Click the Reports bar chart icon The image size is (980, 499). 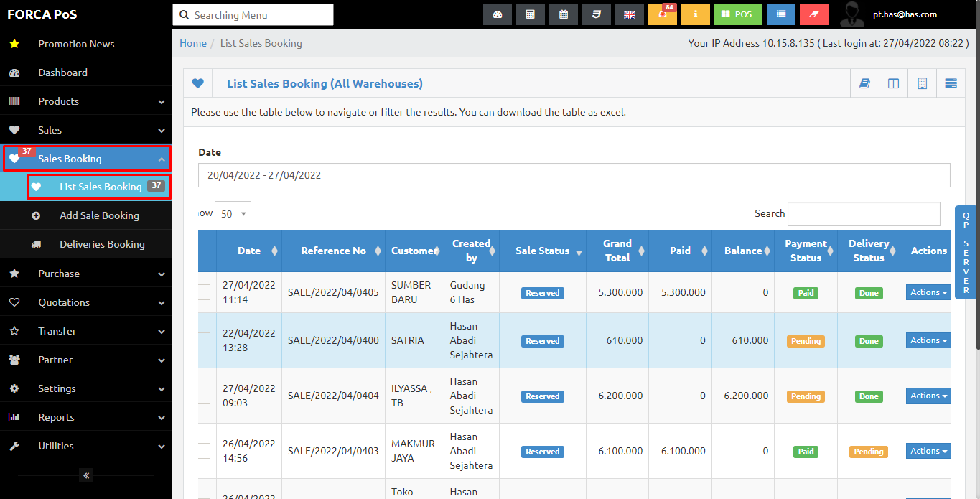[x=14, y=417]
